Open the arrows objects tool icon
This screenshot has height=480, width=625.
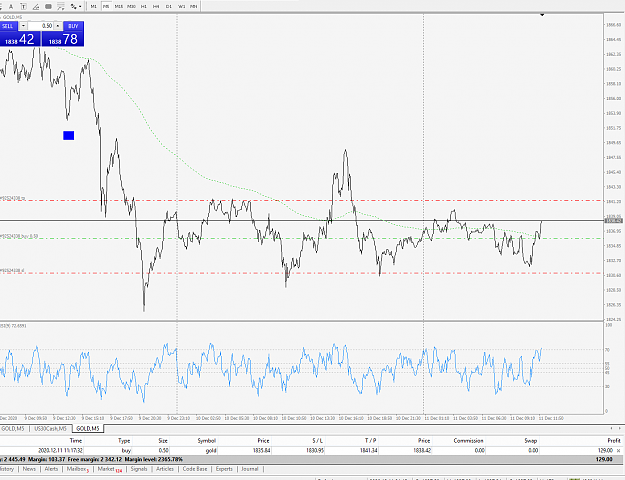click(73, 6)
